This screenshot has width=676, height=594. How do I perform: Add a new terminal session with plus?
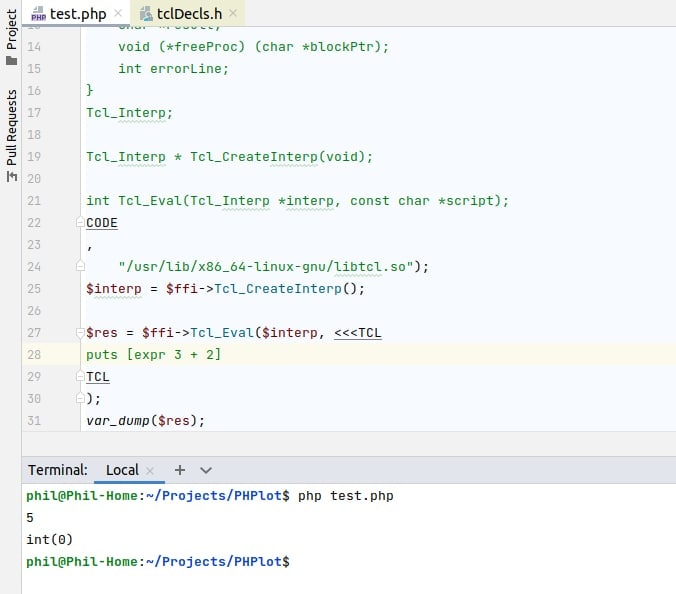point(180,470)
